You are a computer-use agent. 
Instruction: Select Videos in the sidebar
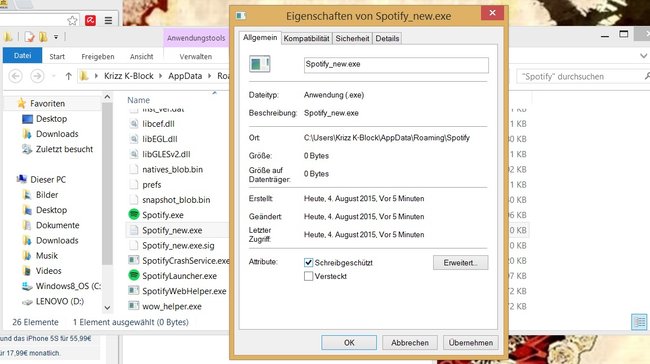tap(49, 271)
